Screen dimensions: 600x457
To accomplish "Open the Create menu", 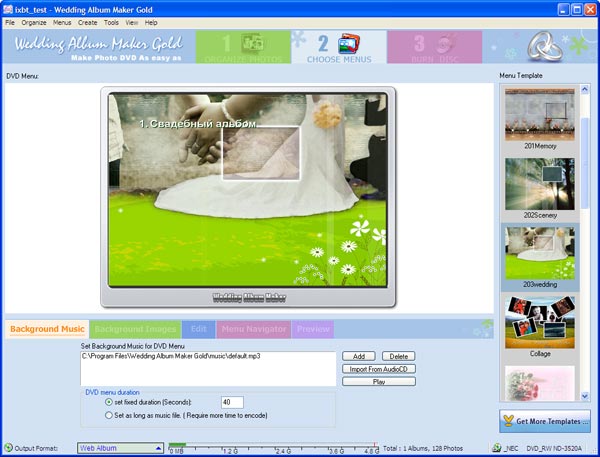I will coord(87,22).
